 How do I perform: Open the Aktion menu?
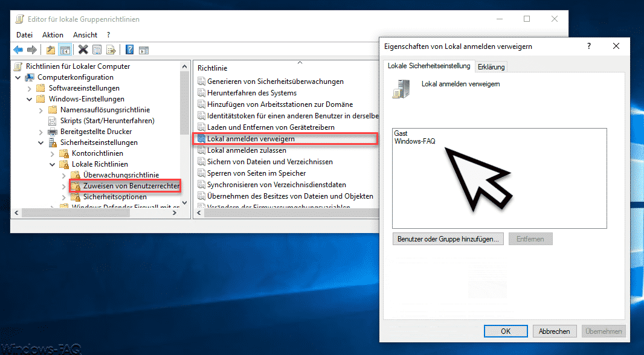[53, 35]
